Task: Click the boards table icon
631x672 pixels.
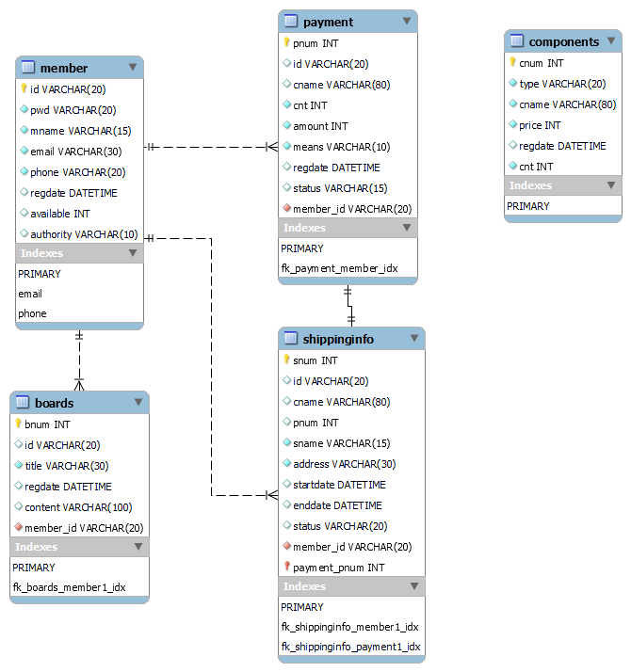Action: [x=23, y=402]
